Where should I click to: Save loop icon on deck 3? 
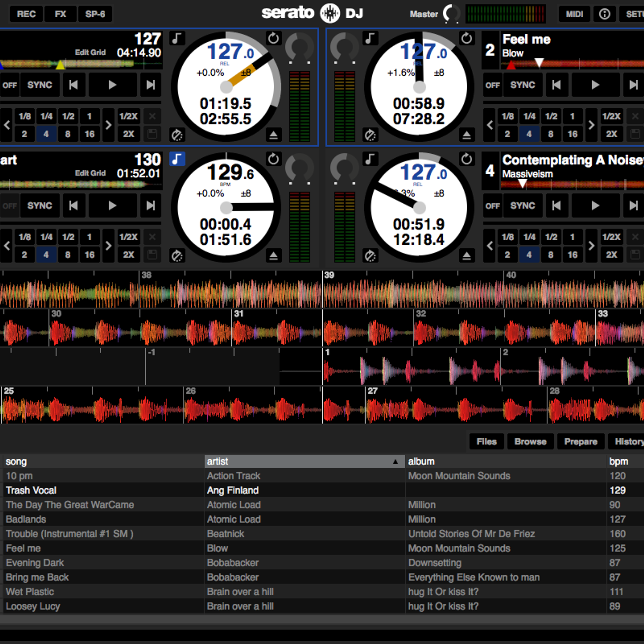pyautogui.click(x=152, y=254)
